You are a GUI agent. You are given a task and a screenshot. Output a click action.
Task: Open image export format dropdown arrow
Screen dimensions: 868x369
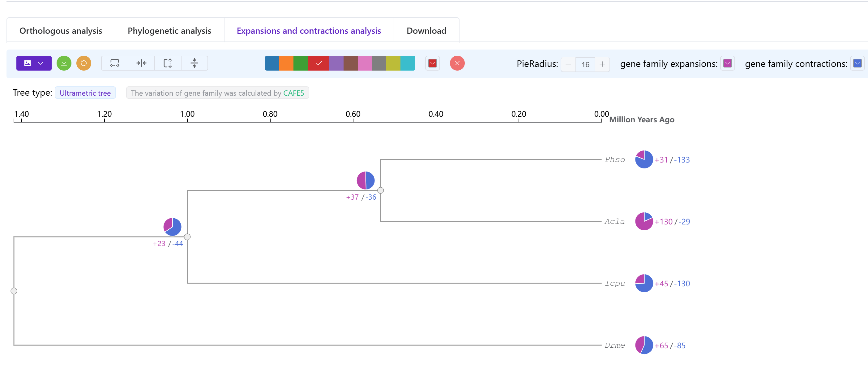(41, 63)
